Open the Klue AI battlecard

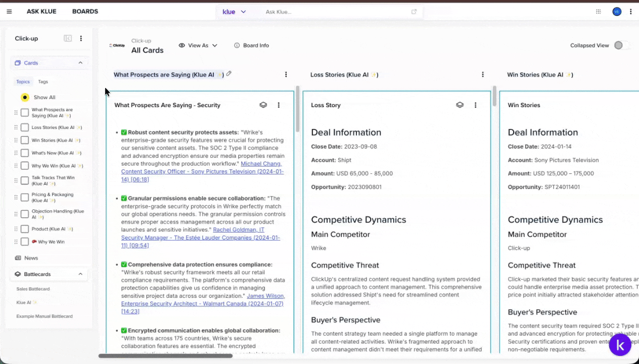[x=27, y=302]
